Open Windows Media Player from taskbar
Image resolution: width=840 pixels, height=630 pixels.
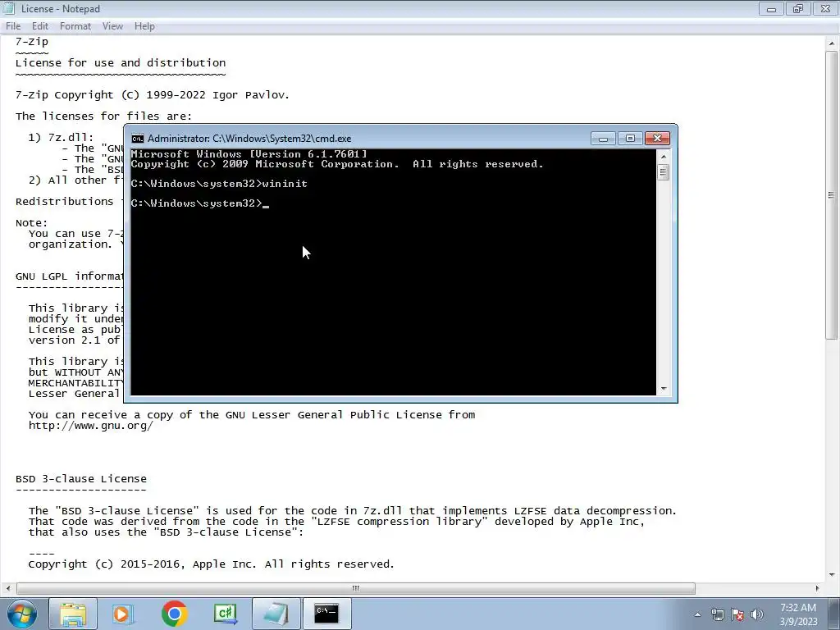(123, 614)
